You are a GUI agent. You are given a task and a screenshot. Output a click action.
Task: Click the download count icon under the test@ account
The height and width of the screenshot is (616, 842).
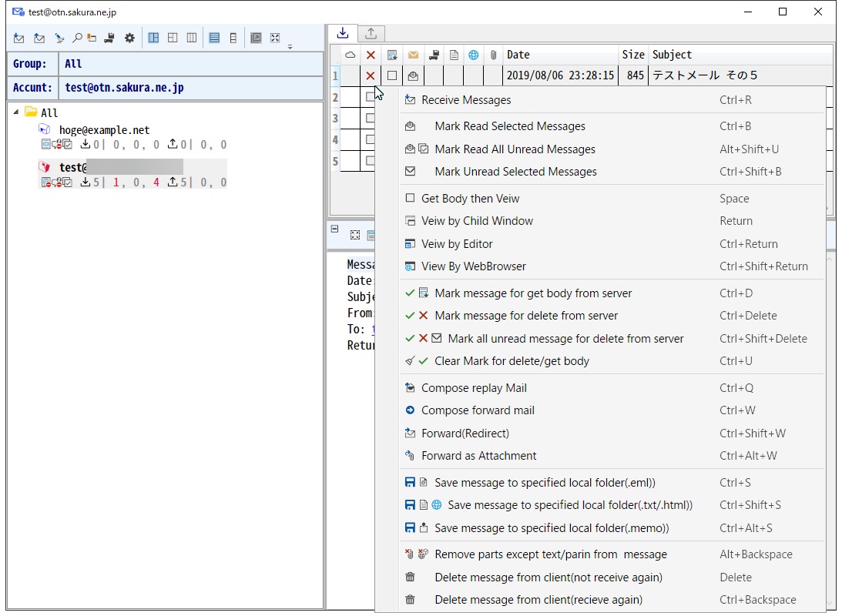pyautogui.click(x=86, y=182)
